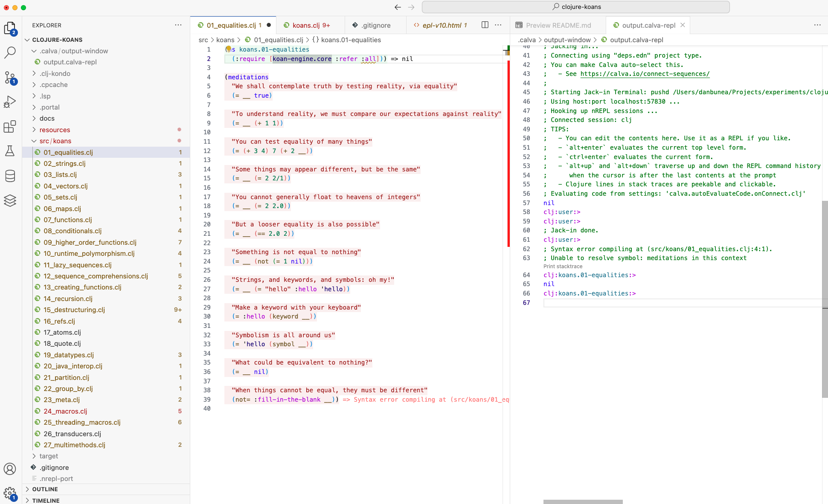This screenshot has height=504, width=828.
Task: Open the Source Control view
Action: tap(10, 78)
